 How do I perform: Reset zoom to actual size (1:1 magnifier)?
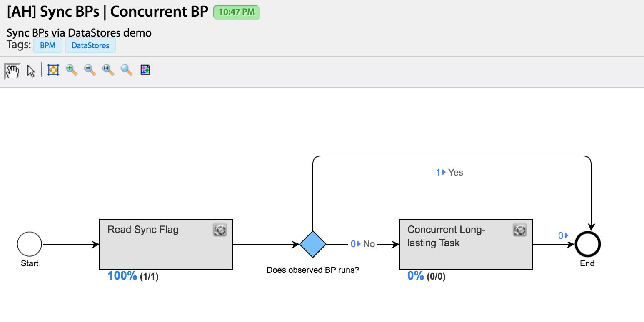[108, 70]
